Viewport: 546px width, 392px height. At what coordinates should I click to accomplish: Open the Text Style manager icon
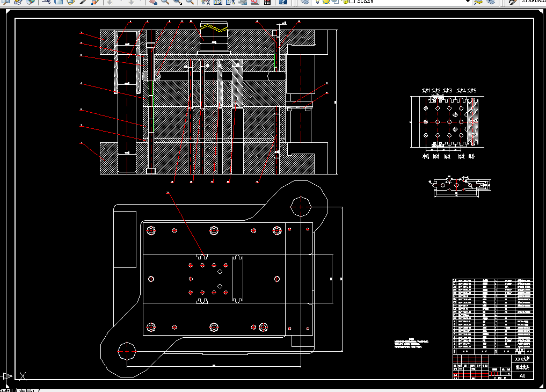click(512, 2)
